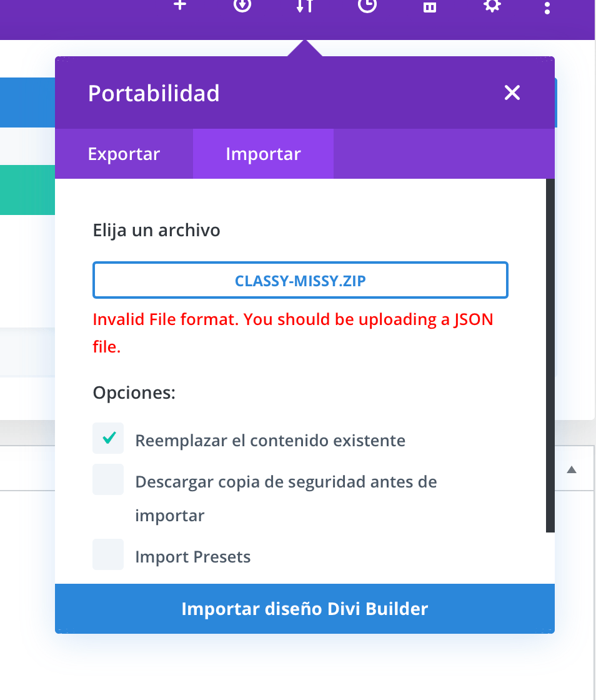Open page settings gear icon
596x700 pixels.
coord(492,6)
